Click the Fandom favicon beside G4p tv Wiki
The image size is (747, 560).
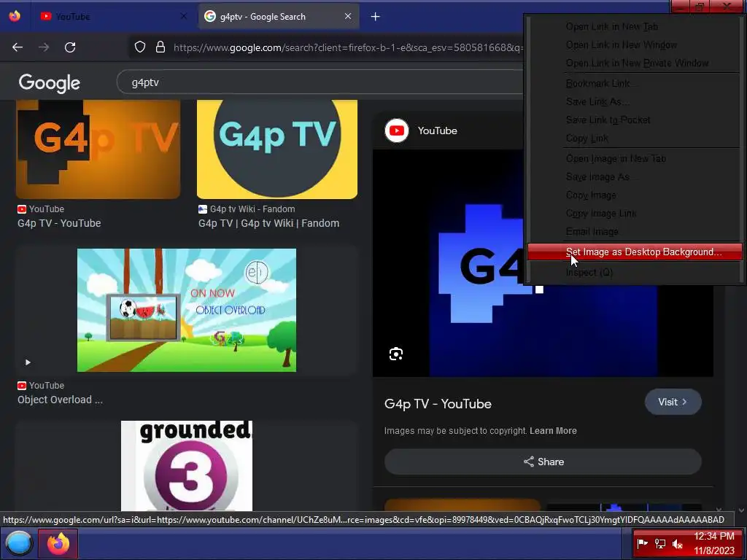tap(203, 209)
